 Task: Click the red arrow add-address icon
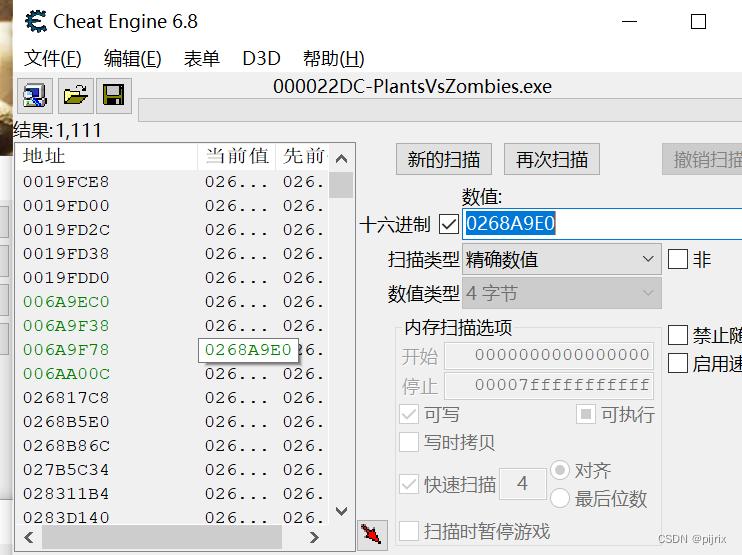(x=372, y=535)
